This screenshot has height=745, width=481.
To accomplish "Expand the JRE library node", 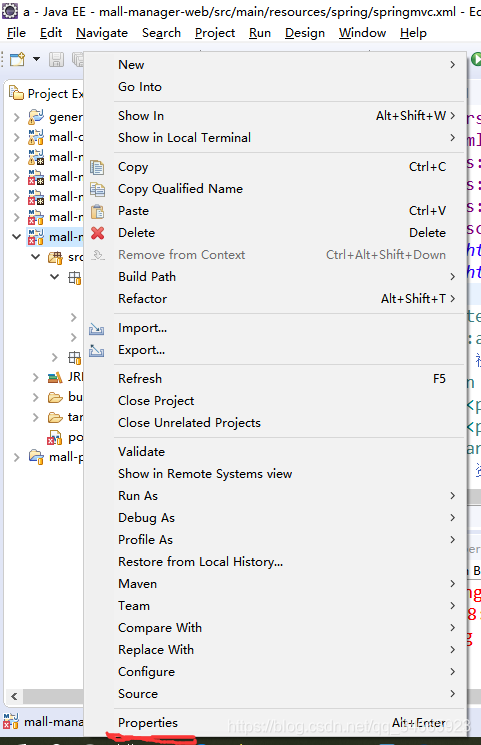I will [x=36, y=378].
